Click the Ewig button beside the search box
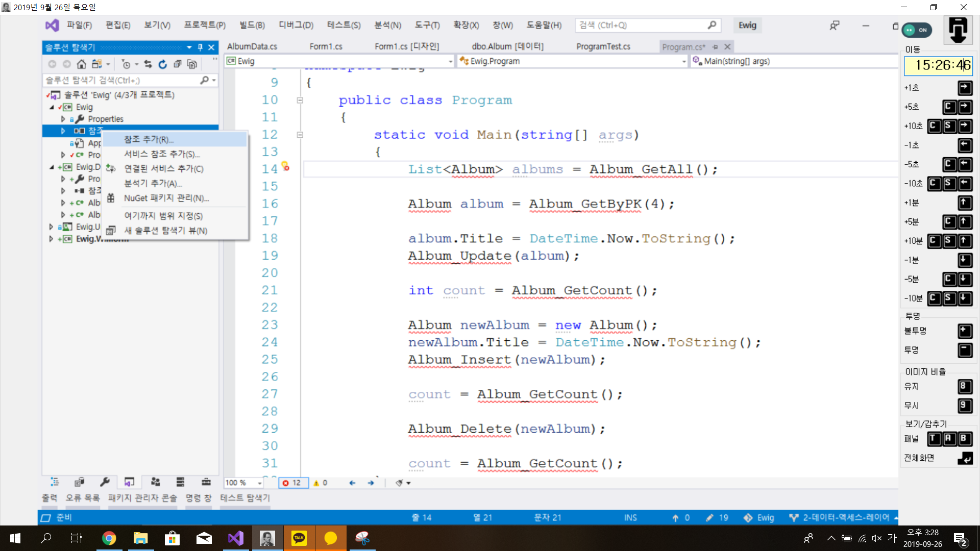 (x=747, y=26)
